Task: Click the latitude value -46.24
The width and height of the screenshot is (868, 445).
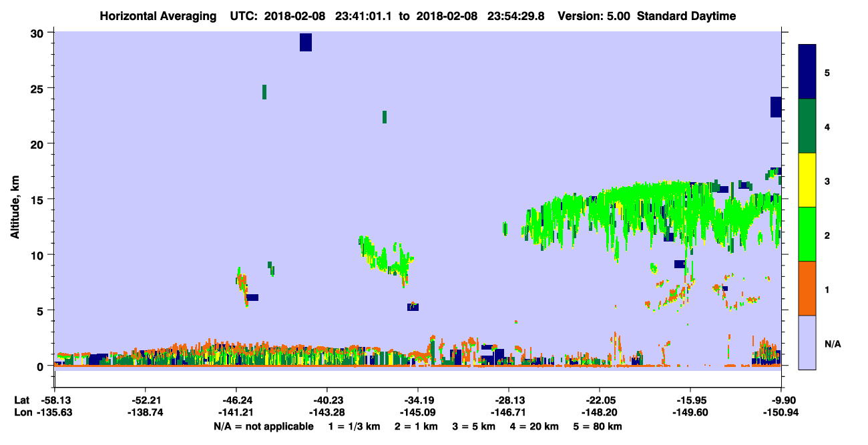Action: 236,400
